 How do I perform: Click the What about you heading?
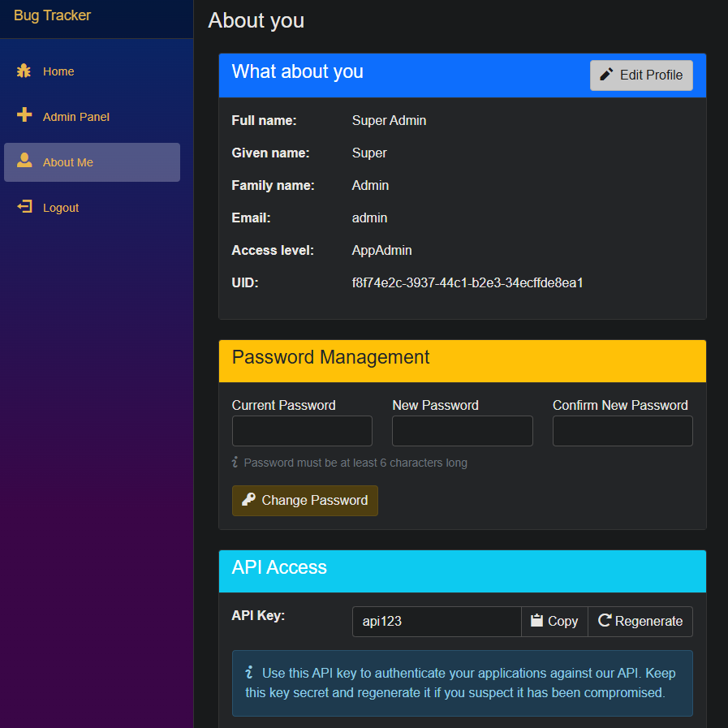297,71
